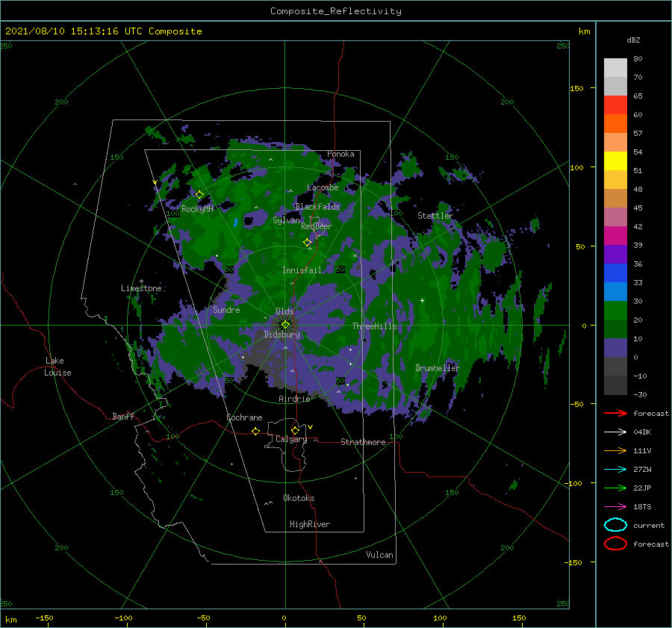The image size is (672, 628).
Task: Click the light gray 70-80 dBZ swatch
Action: 615,68
